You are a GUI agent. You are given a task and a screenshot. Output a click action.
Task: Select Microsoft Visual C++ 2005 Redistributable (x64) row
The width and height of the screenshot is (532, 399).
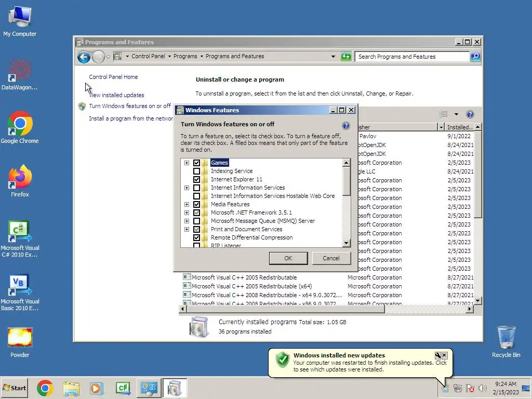click(x=252, y=286)
